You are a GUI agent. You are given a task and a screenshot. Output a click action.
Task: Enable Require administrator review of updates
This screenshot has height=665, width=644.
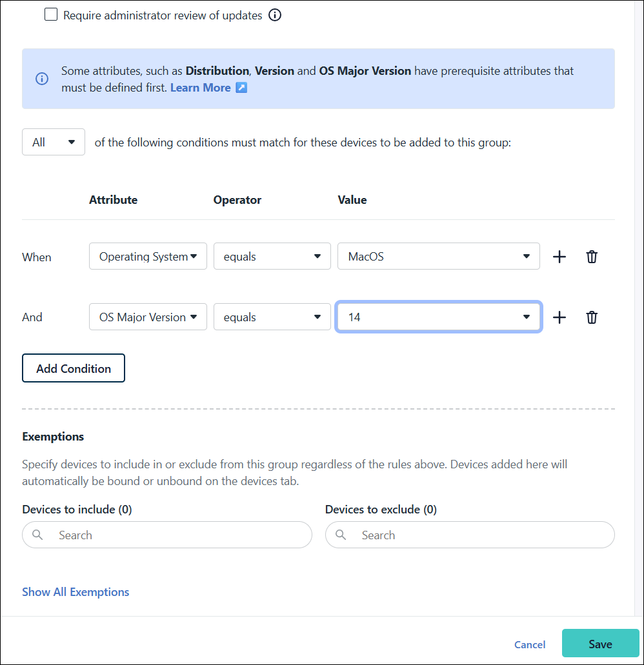point(51,14)
